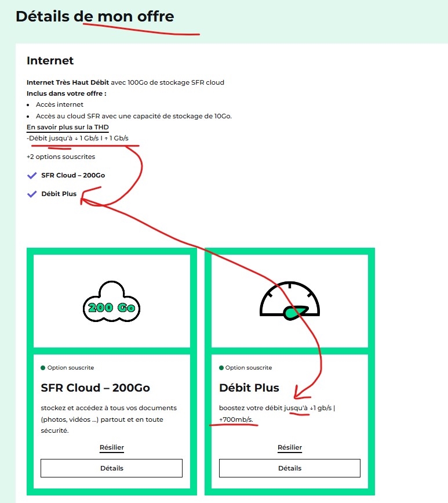This screenshot has width=448, height=503.
Task: Click 'Option souscrite' label in Débit Plus card
Action: [x=249, y=368]
